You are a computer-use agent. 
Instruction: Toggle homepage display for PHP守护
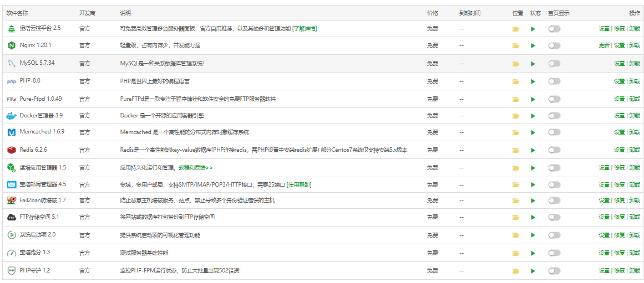click(x=554, y=271)
